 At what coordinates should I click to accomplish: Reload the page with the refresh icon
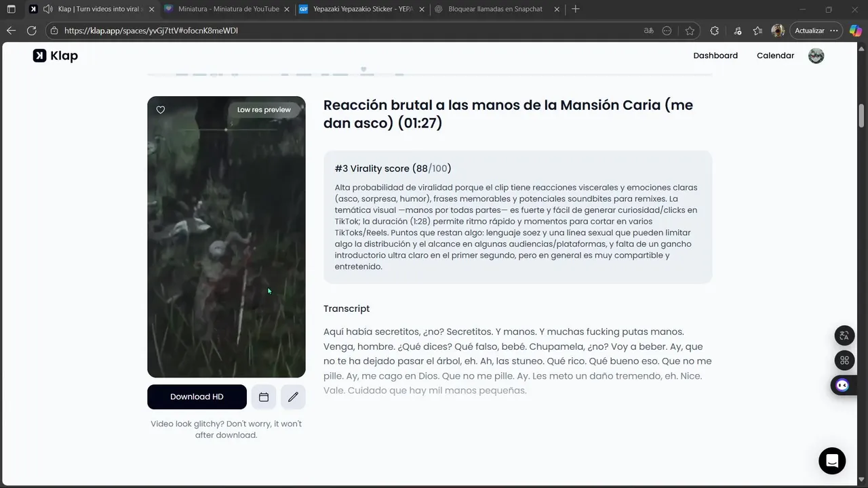pyautogui.click(x=31, y=30)
